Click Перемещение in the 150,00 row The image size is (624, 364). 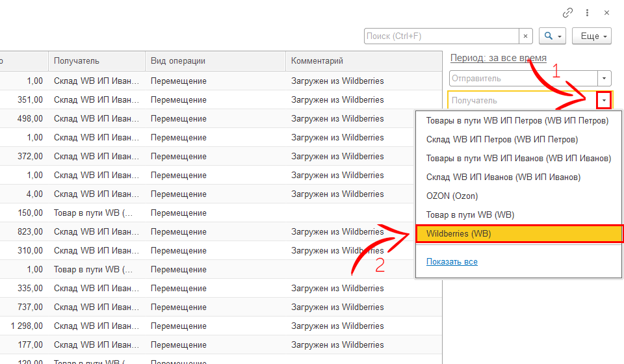[178, 213]
